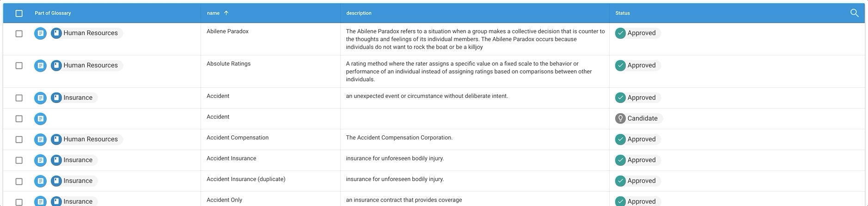Image resolution: width=868 pixels, height=206 pixels.
Task: Click the search magnifier icon in header
Action: (x=854, y=13)
